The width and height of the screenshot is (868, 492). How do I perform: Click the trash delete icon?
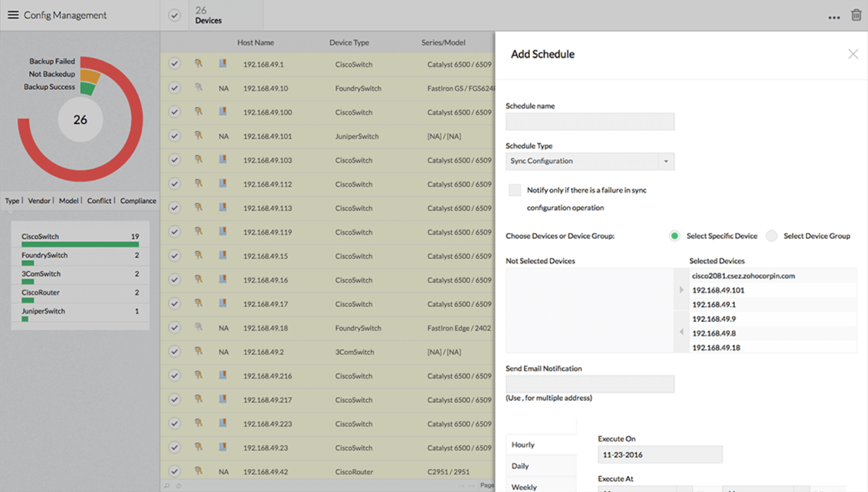tap(856, 15)
